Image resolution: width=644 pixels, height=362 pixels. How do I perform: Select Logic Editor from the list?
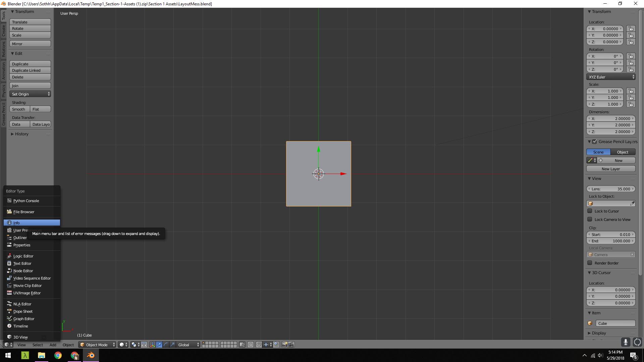click(32, 256)
